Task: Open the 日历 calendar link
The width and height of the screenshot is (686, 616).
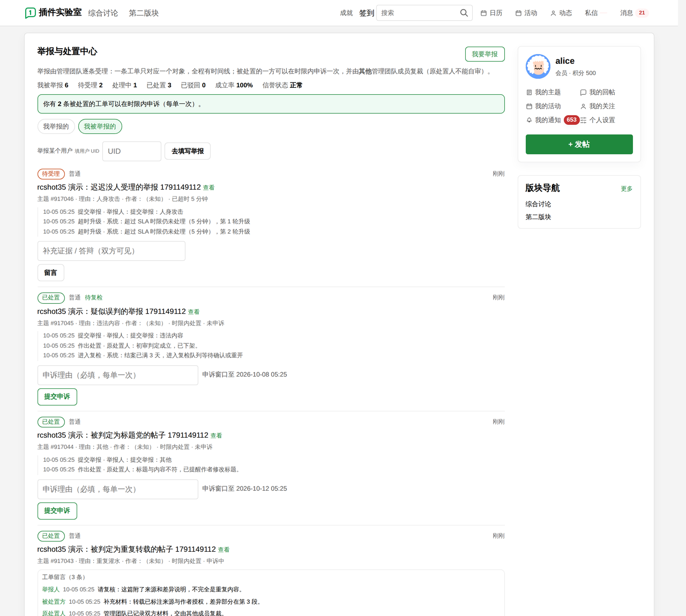Action: (x=491, y=13)
